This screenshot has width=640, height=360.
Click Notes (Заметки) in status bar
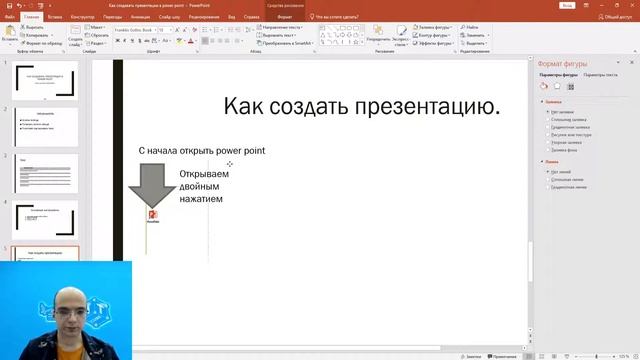click(471, 356)
